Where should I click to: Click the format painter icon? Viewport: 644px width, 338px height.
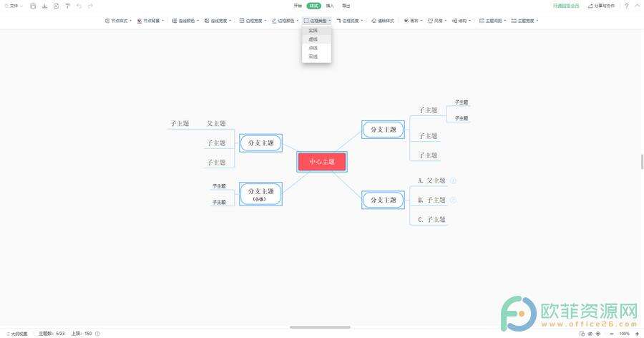(x=67, y=6)
